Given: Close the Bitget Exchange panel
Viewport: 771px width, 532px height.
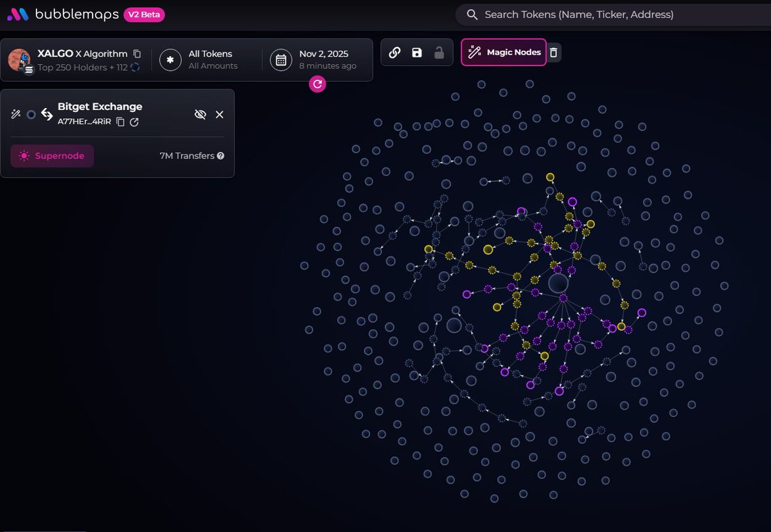Looking at the screenshot, I should click(220, 114).
